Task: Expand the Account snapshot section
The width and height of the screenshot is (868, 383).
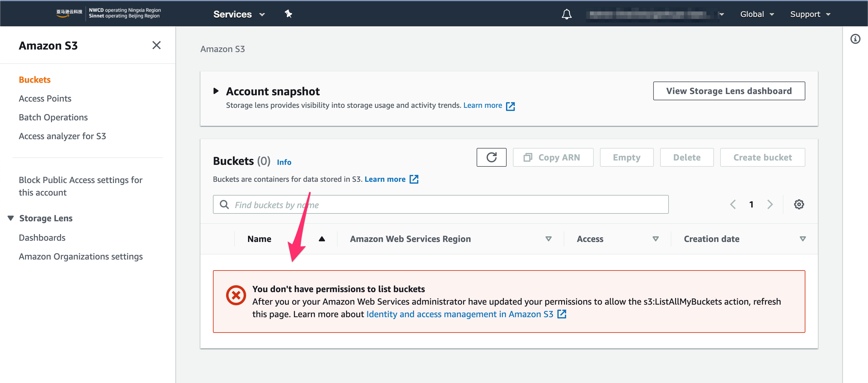Action: point(216,91)
